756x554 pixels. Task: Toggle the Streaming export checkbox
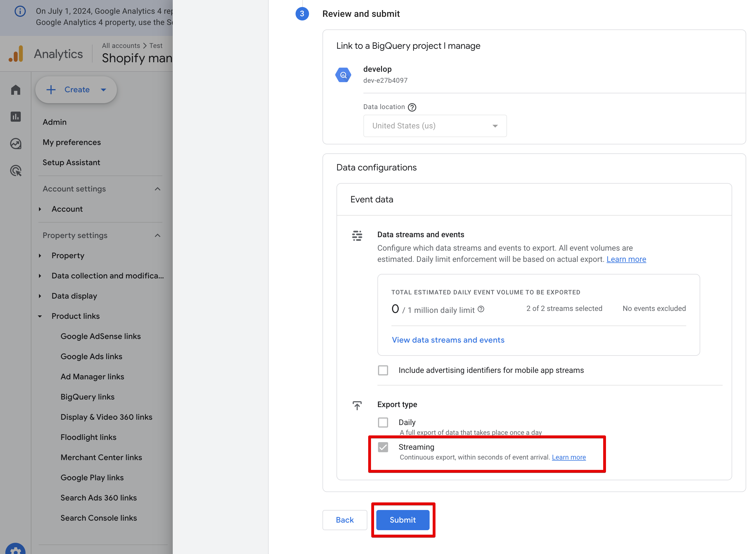point(383,447)
